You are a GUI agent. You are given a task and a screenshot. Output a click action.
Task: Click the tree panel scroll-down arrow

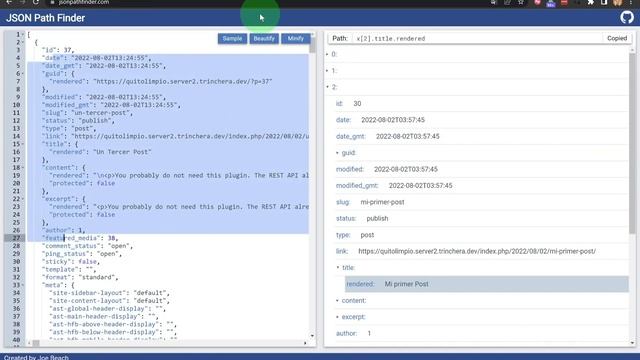pos(632,343)
